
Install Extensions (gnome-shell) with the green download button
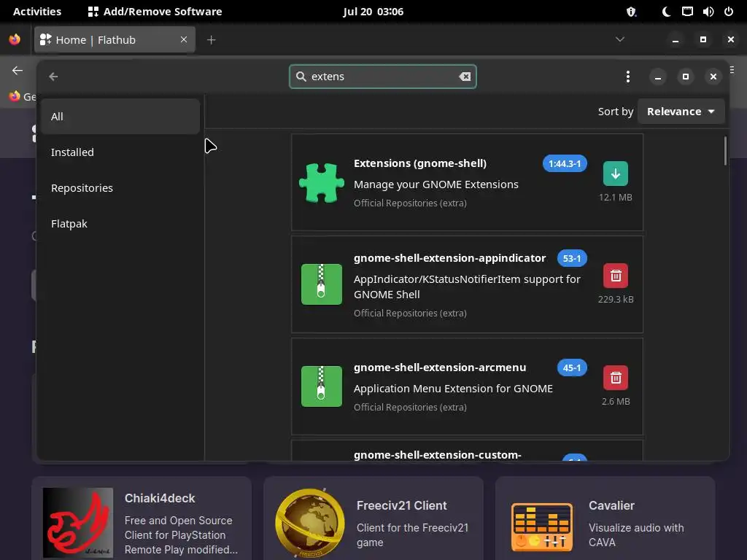coord(615,174)
